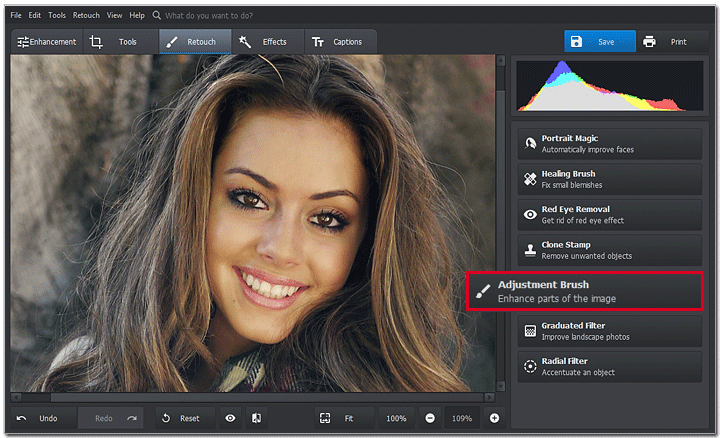720x438 pixels.
Task: Click the horizontal scrollbar thumb
Action: [x=267, y=397]
